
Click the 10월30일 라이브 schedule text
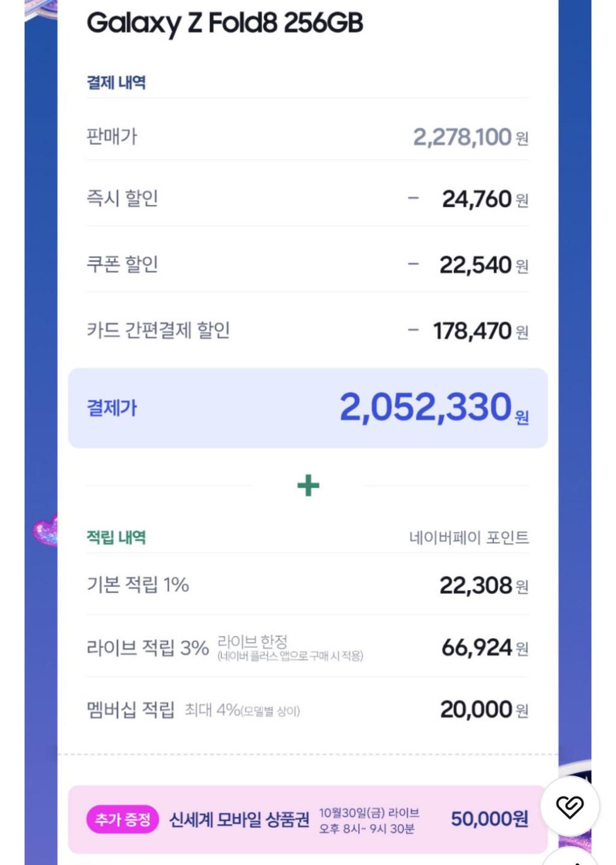click(x=369, y=813)
